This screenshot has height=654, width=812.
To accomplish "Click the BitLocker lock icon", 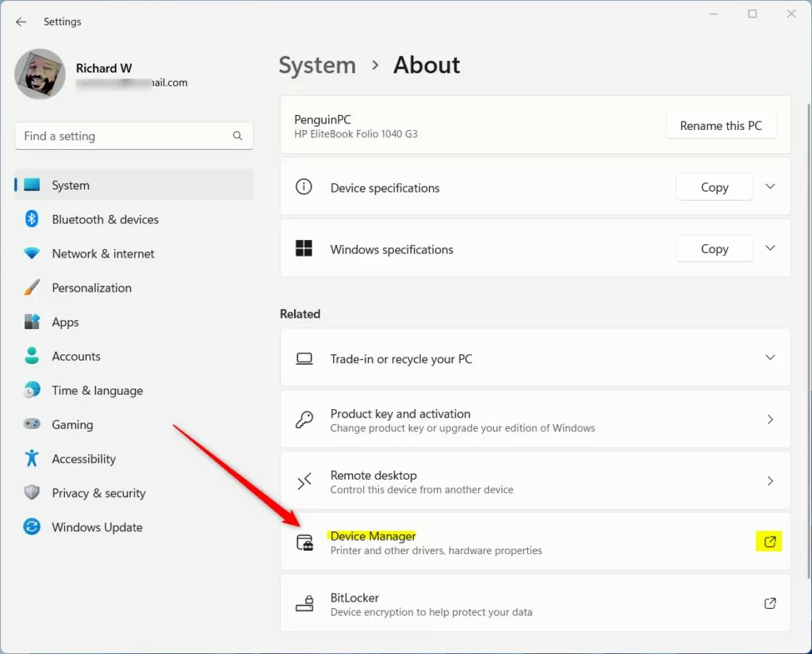I will [304, 603].
